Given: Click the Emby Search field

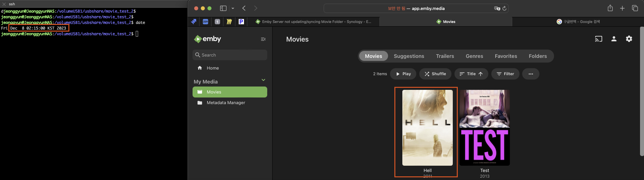Looking at the screenshot, I should click(230, 55).
